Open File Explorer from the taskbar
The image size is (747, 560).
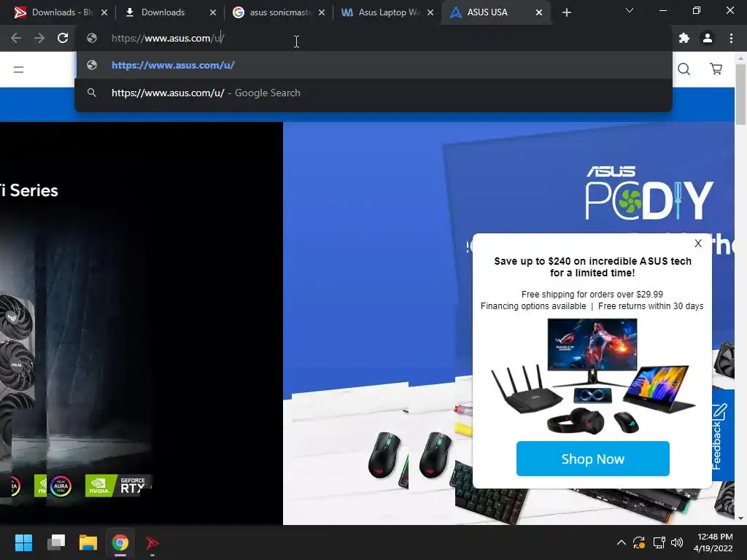pos(88,542)
